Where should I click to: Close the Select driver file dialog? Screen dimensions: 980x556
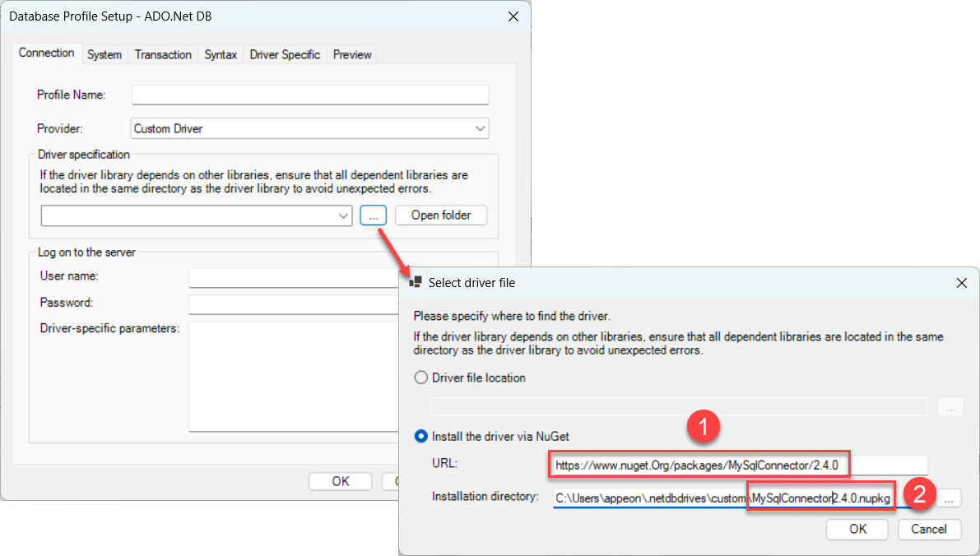click(961, 282)
